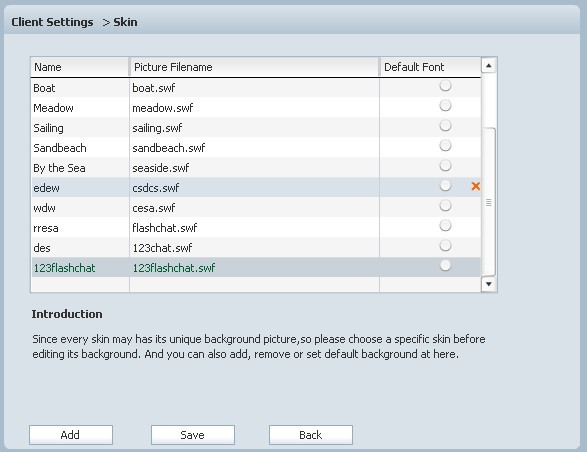Choose Meadow default font radio button
The width and height of the screenshot is (587, 452).
click(445, 106)
